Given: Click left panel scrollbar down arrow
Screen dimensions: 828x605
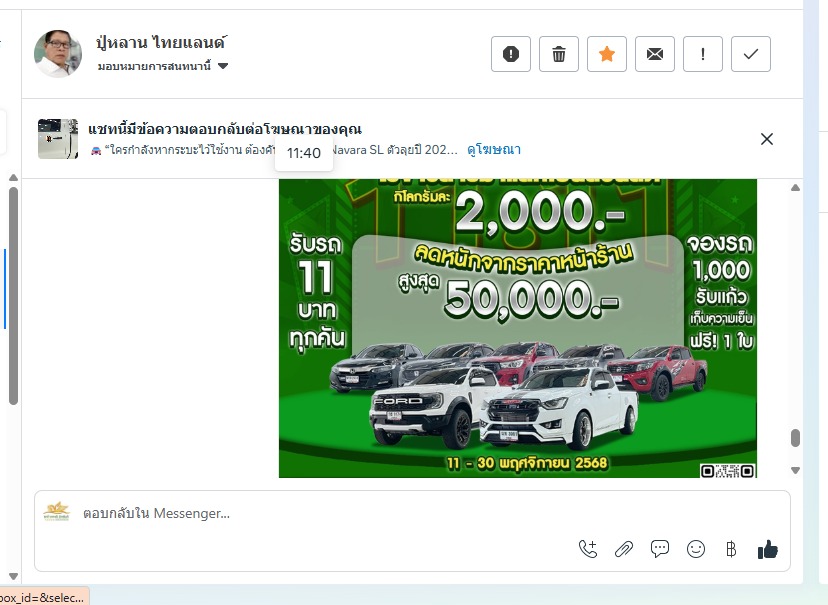Looking at the screenshot, I should (x=14, y=576).
